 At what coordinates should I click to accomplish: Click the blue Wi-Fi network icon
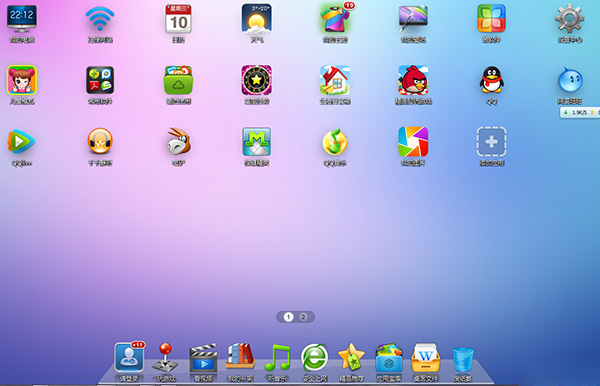100,18
